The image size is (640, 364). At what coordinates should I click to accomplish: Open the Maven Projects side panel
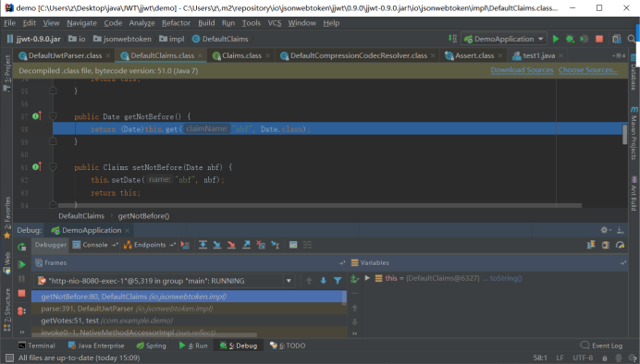(x=634, y=134)
